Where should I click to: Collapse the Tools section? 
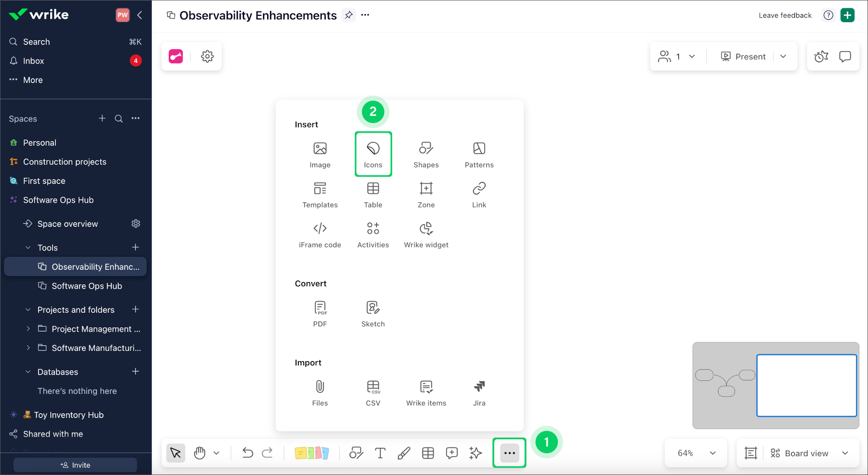(x=28, y=248)
